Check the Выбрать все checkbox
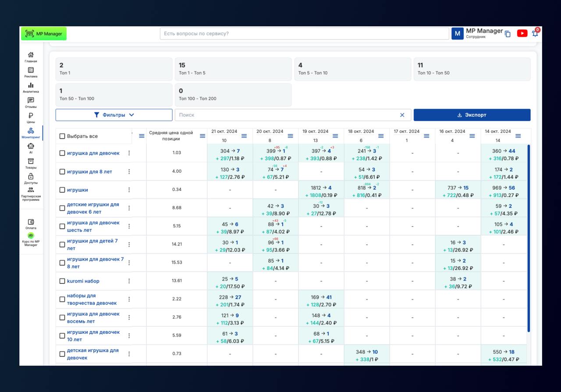 point(62,136)
